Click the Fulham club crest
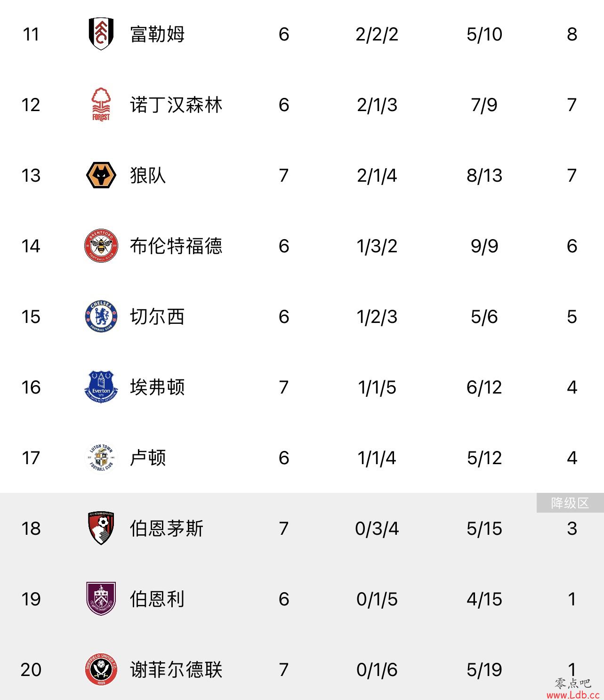The width and height of the screenshot is (604, 700). click(x=101, y=34)
